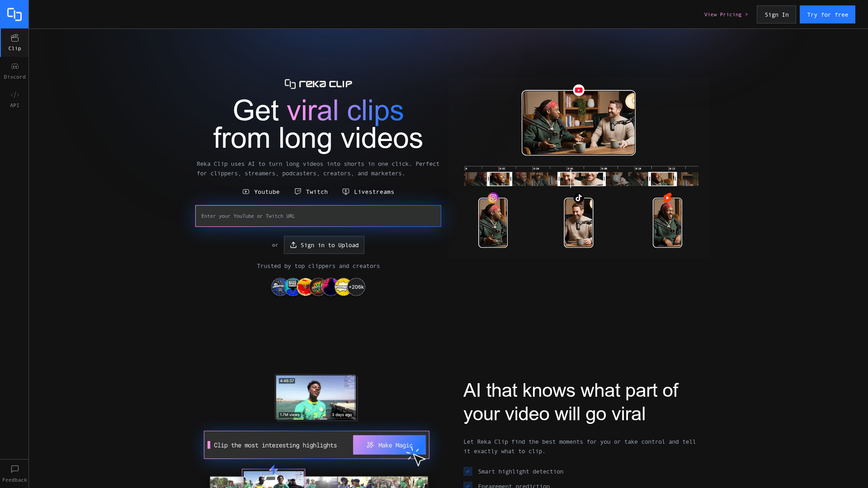This screenshot has height=488, width=868.
Task: Click the checkmark beside Smart highlight detection
Action: pyautogui.click(x=468, y=471)
